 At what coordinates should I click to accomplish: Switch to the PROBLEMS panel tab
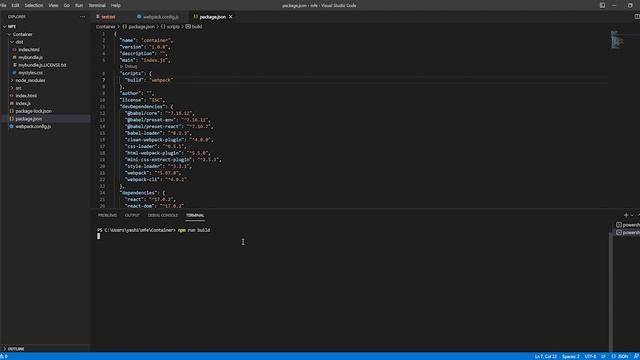coord(107,216)
